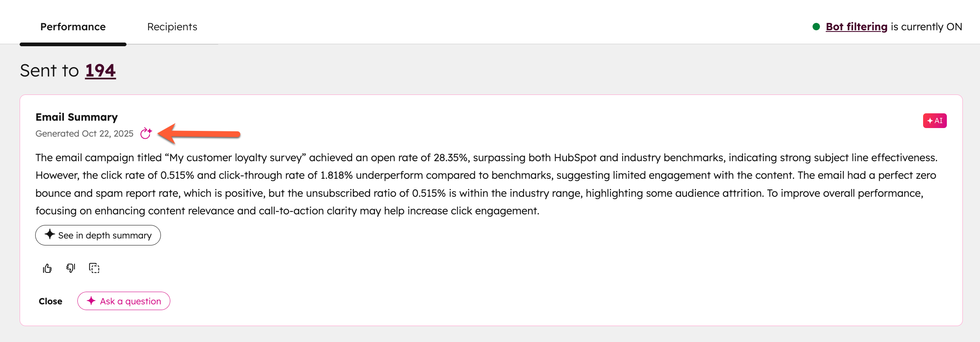Close the Email Summary card
980x342 pixels.
click(x=50, y=301)
